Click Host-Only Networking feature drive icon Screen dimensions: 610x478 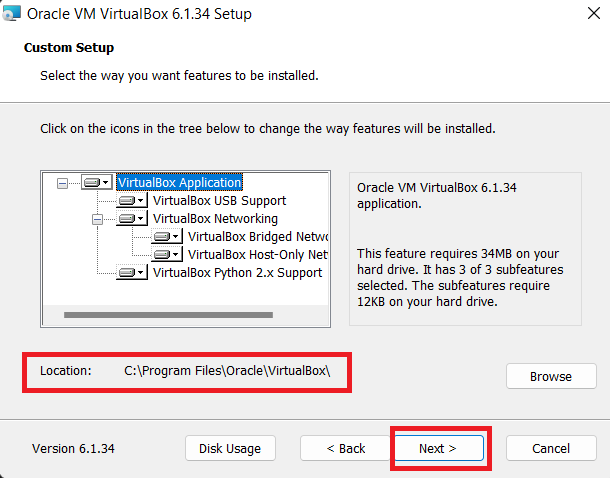pyautogui.click(x=167, y=255)
